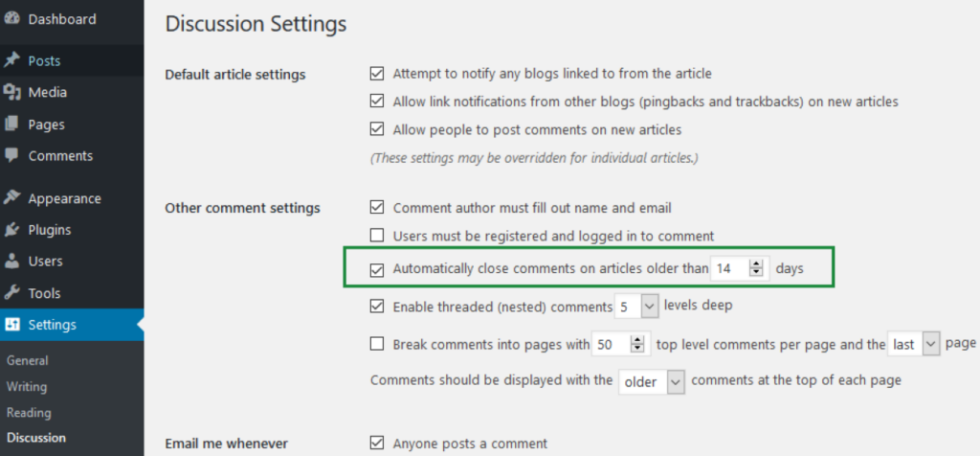Click the Plugins plug icon

11,230
